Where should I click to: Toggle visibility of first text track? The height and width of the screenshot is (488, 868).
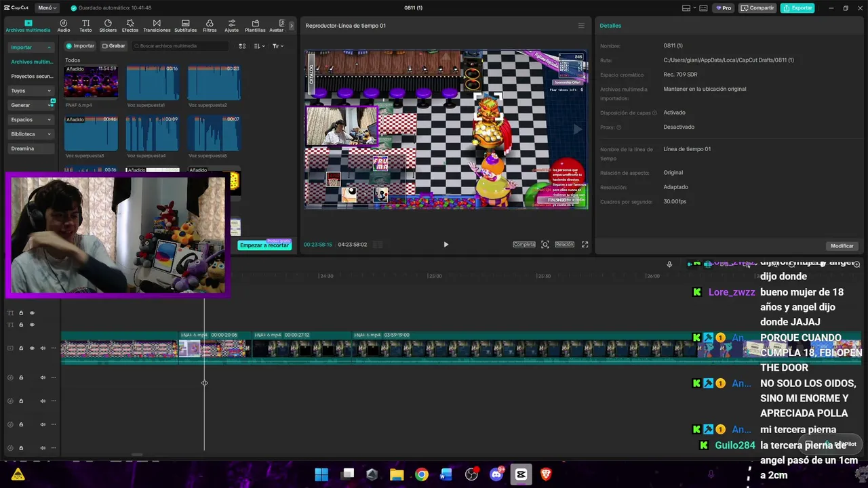(x=32, y=313)
